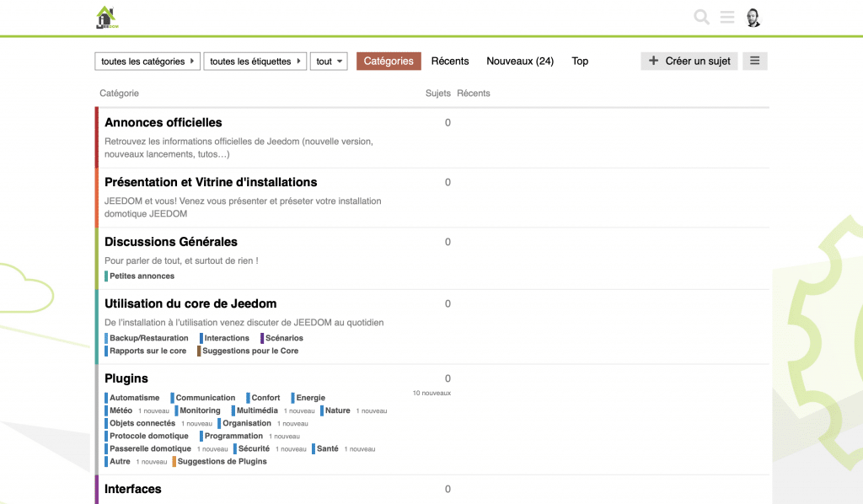The width and height of the screenshot is (863, 504).
Task: Click '1 nouveau' next to Météo
Action: pyautogui.click(x=153, y=411)
